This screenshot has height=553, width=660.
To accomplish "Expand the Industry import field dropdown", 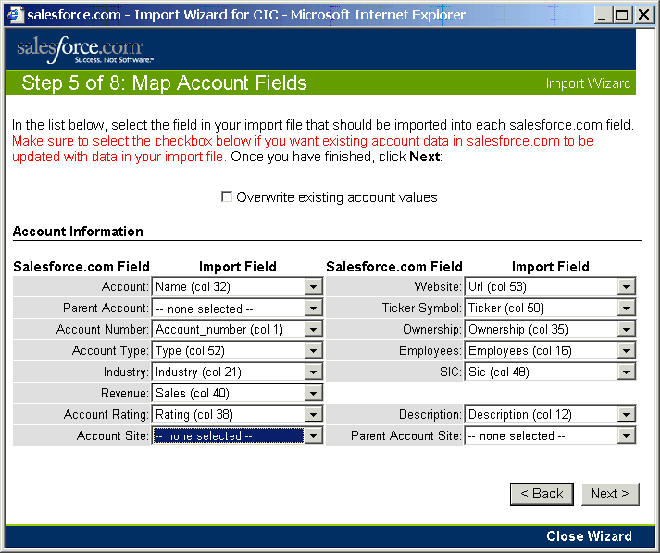I will (x=237, y=372).
